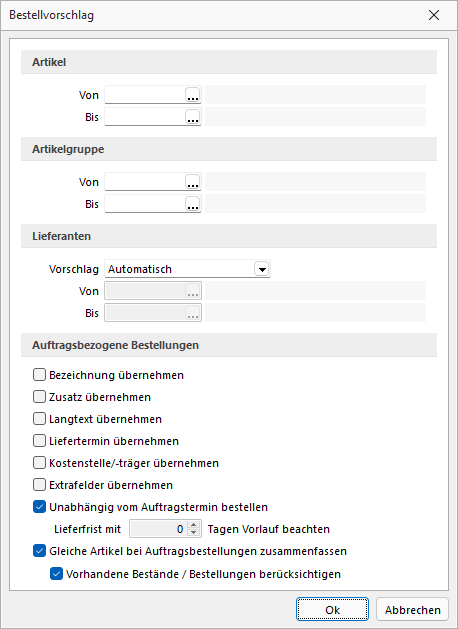Open lookup for Artikel Bis field
The width and height of the screenshot is (458, 629).
[x=193, y=117]
